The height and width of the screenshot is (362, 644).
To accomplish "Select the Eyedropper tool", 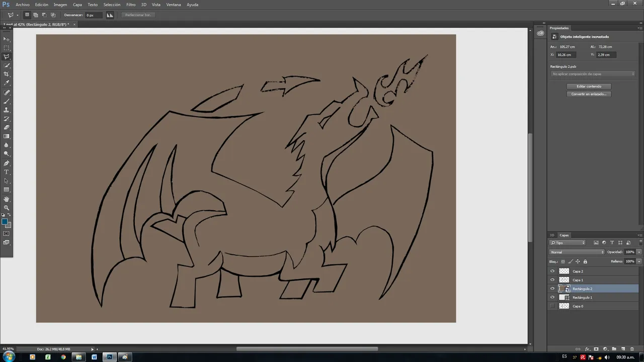I will point(7,82).
